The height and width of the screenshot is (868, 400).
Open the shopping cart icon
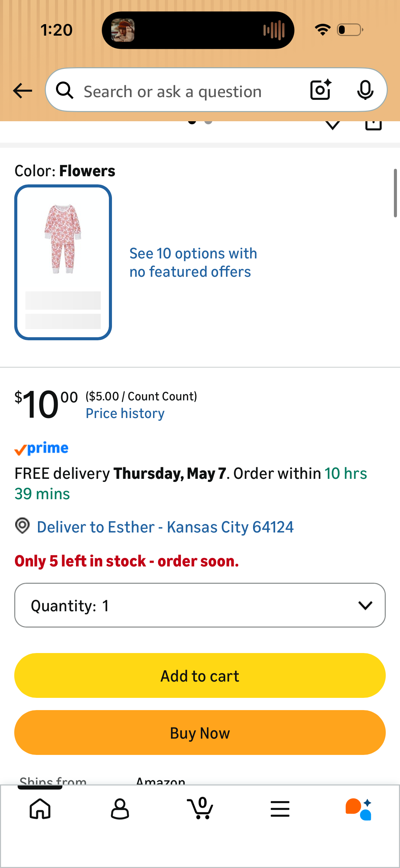tap(200, 808)
